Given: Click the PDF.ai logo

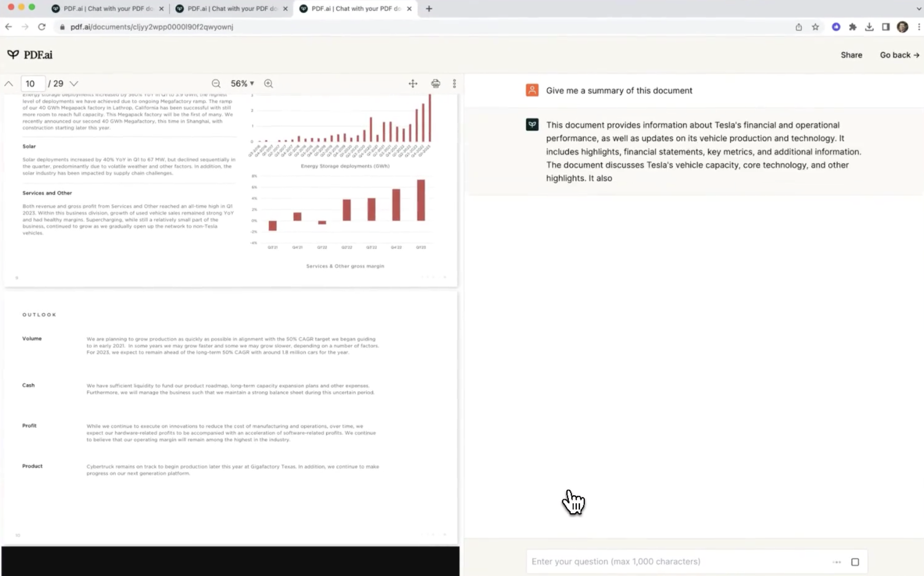Looking at the screenshot, I should click(30, 54).
